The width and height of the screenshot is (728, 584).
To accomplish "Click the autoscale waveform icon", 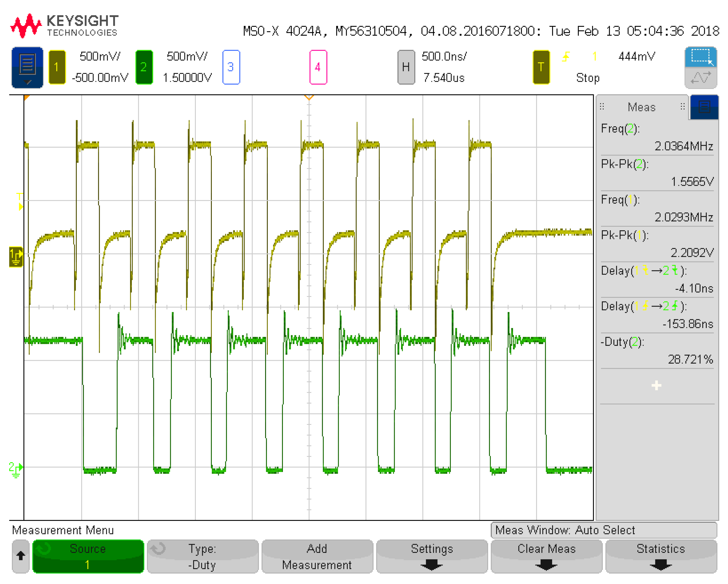I will [x=701, y=78].
